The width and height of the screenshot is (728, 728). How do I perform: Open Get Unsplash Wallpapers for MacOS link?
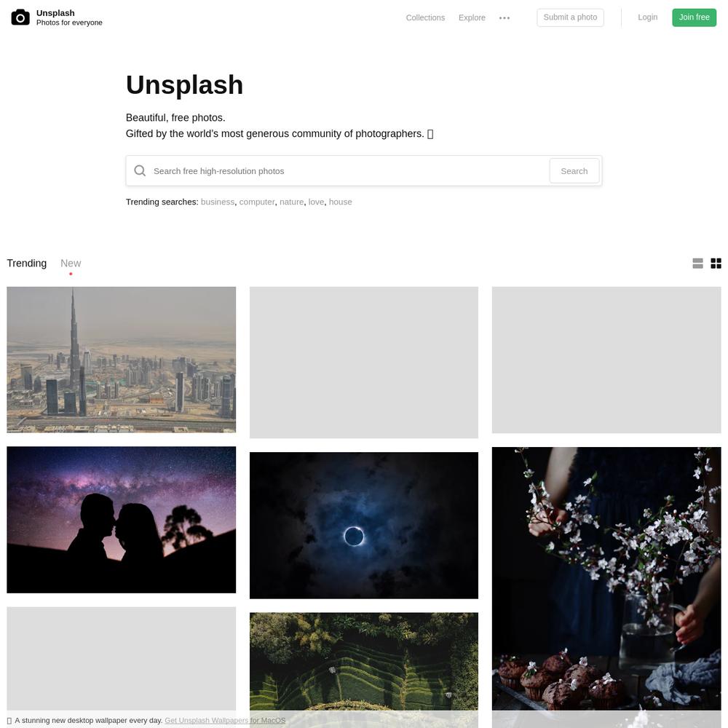[x=225, y=720]
